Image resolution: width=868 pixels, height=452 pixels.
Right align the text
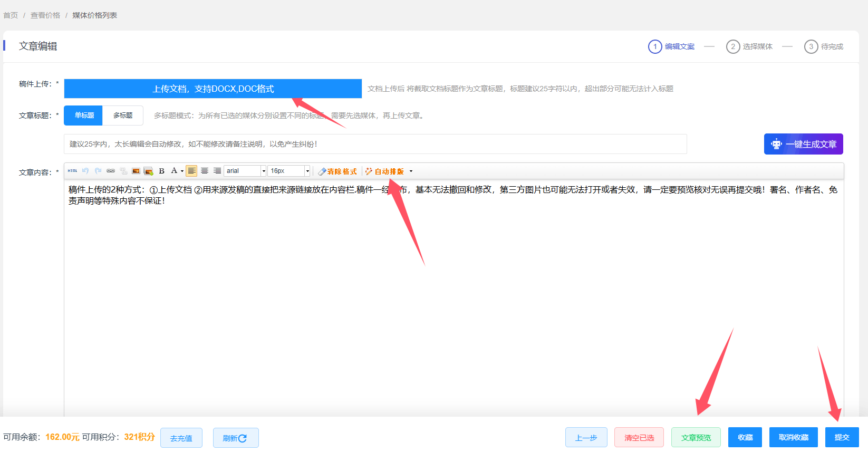pos(217,171)
